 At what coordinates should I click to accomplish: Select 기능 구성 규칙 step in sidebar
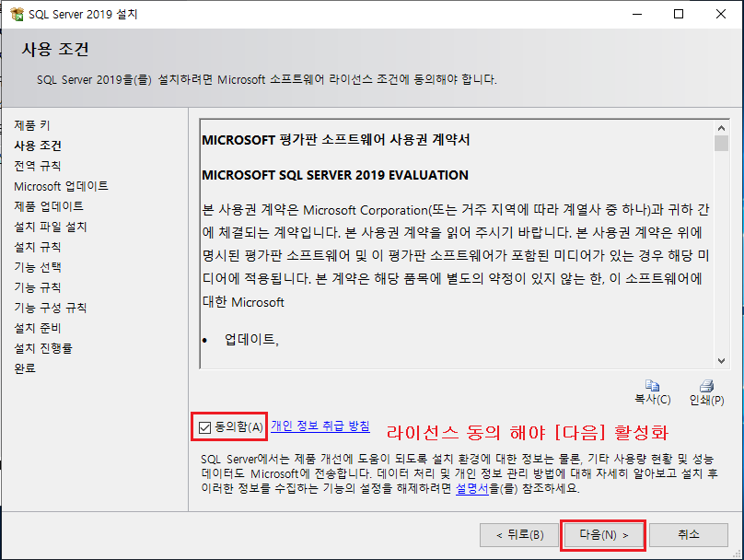[x=51, y=308]
